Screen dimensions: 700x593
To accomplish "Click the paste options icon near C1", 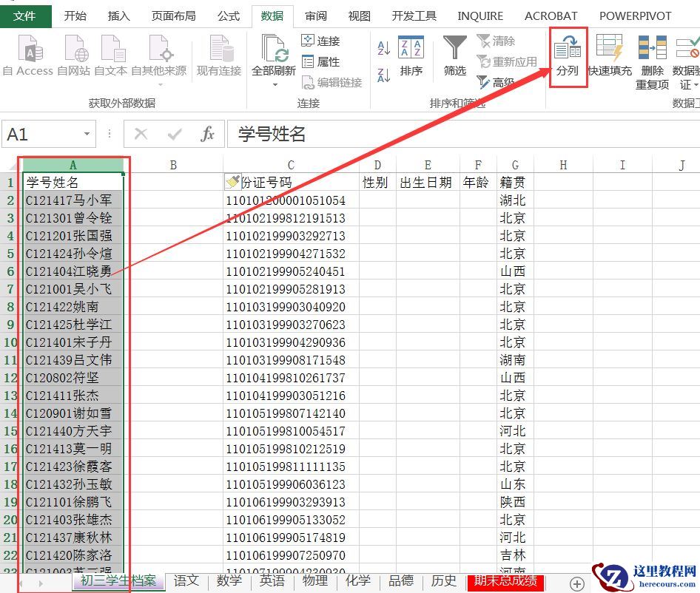I will click(x=232, y=182).
